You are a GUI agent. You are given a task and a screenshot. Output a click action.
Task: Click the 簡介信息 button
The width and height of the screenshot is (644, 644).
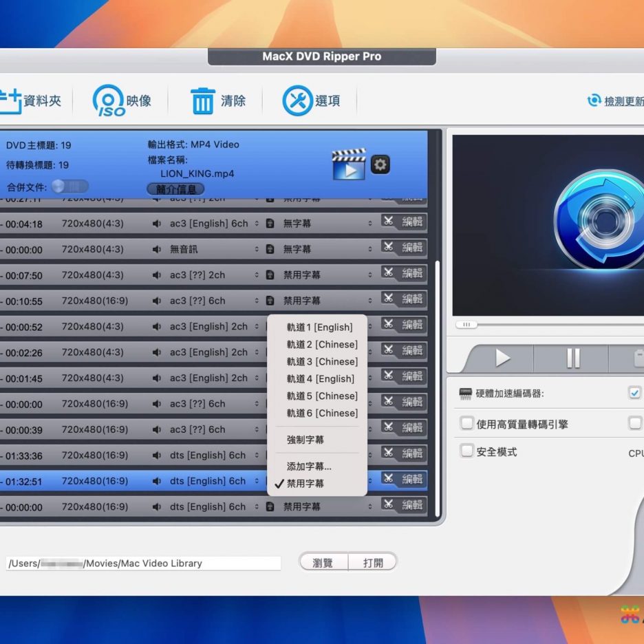175,189
